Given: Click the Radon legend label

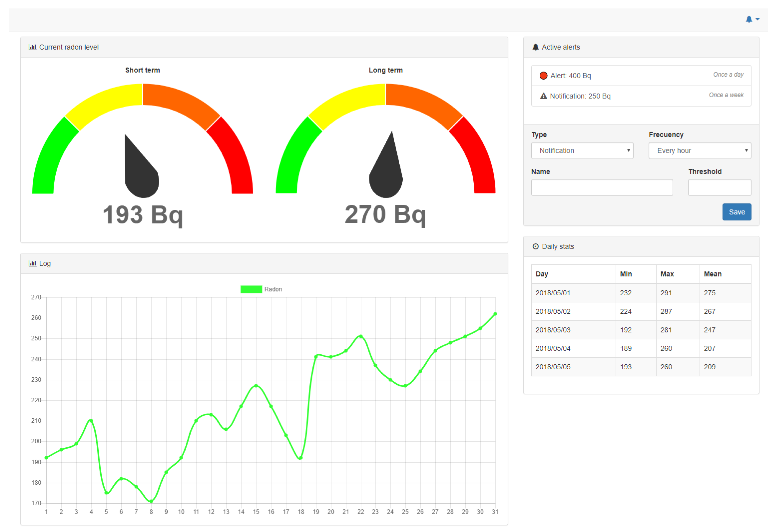Looking at the screenshot, I should pyautogui.click(x=273, y=289).
